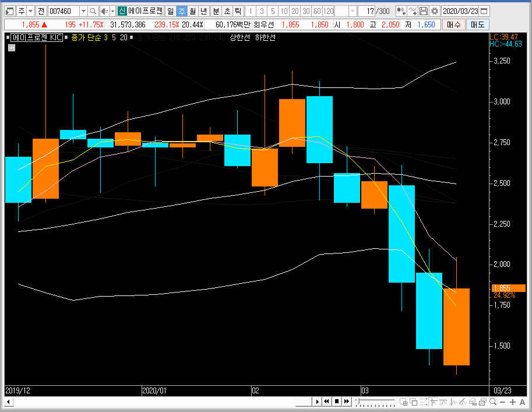Switch to second 초 period
The width and height of the screenshot is (532, 412).
click(x=227, y=11)
